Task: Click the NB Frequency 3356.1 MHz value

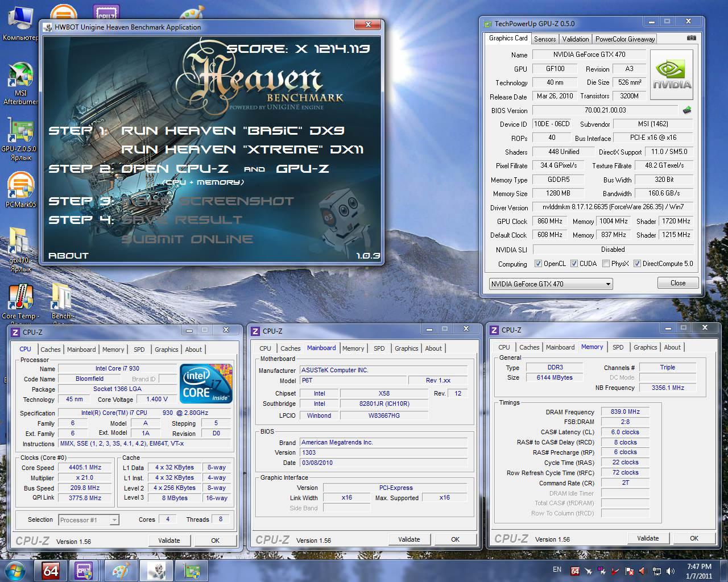Action: click(x=667, y=388)
